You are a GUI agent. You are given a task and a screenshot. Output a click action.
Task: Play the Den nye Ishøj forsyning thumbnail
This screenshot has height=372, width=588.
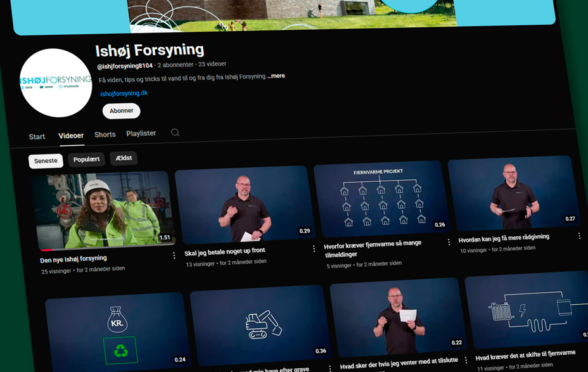point(103,210)
